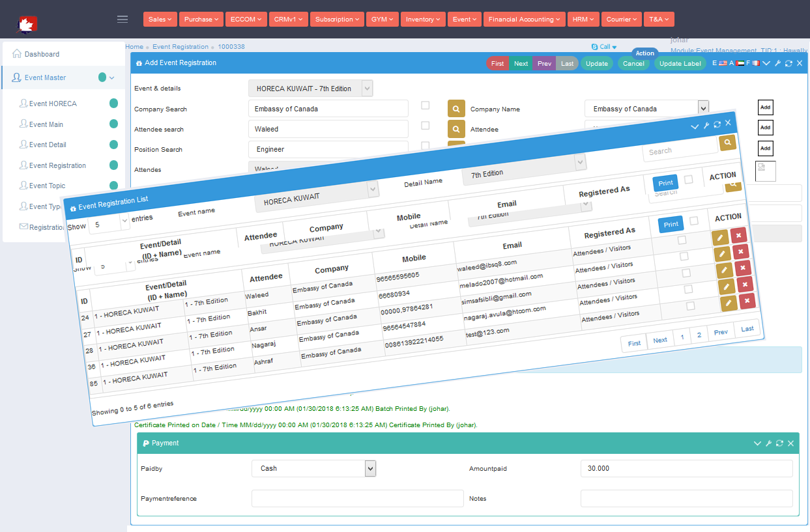
Task: Open the Subscription dropdown menu
Action: [337, 20]
